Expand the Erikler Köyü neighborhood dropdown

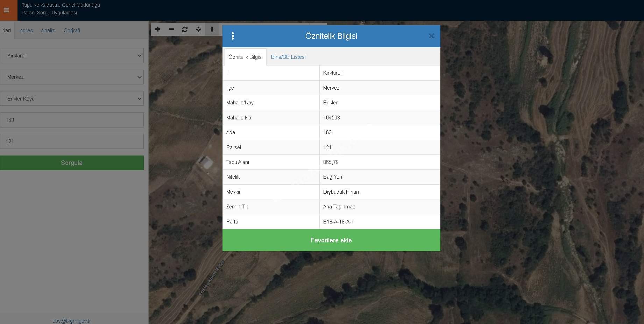72,99
